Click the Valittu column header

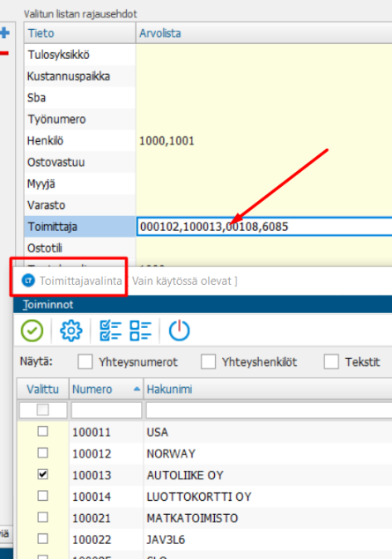43,389
